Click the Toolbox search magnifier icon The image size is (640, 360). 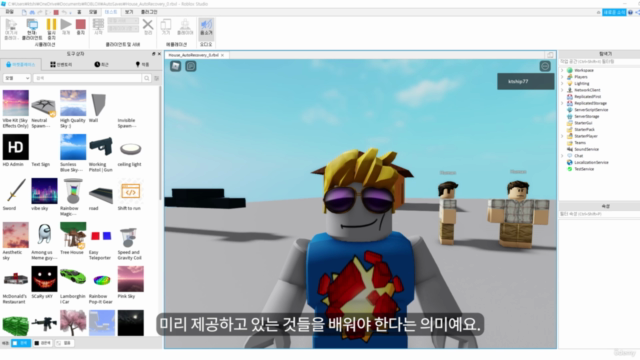pyautogui.click(x=147, y=78)
